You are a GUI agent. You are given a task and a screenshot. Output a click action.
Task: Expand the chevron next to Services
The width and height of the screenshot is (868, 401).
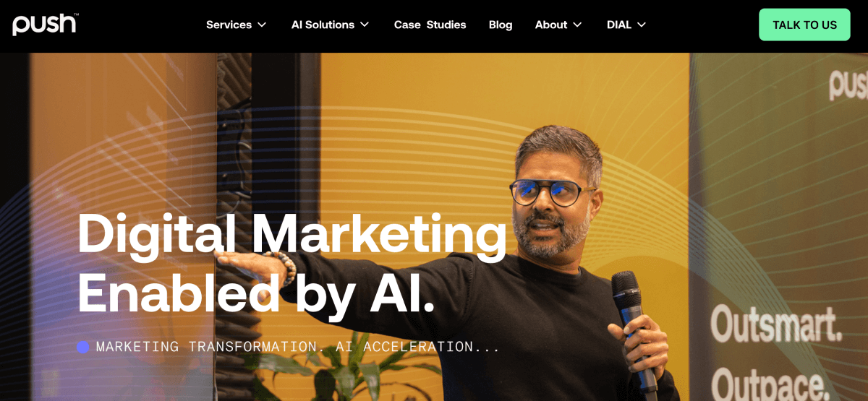pyautogui.click(x=262, y=25)
